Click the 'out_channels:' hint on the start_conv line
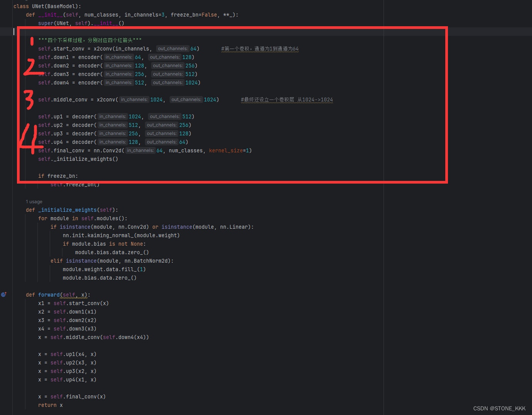532x415 pixels. (x=173, y=49)
